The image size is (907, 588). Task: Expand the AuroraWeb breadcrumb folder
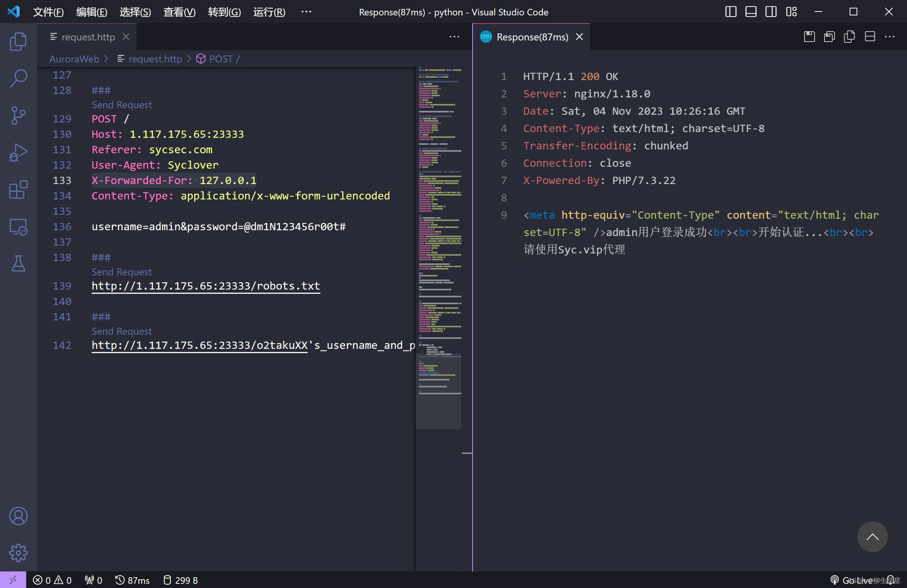click(x=74, y=59)
